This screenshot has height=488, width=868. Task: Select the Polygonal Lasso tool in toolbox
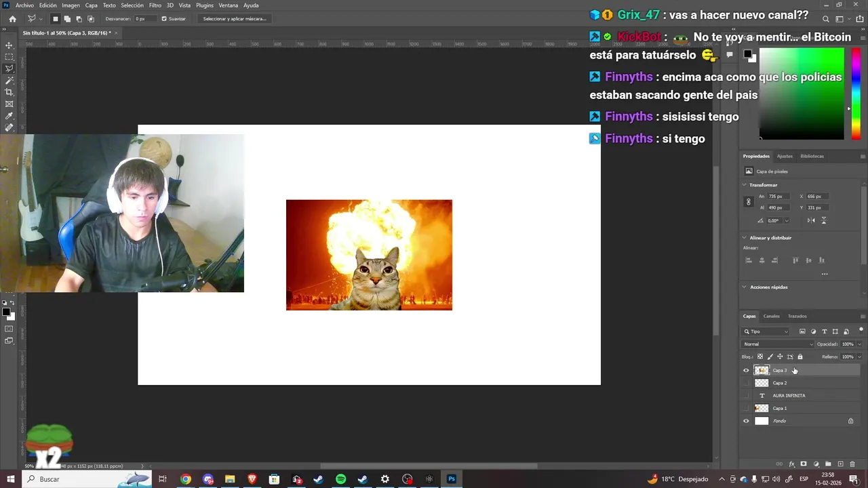[9, 68]
